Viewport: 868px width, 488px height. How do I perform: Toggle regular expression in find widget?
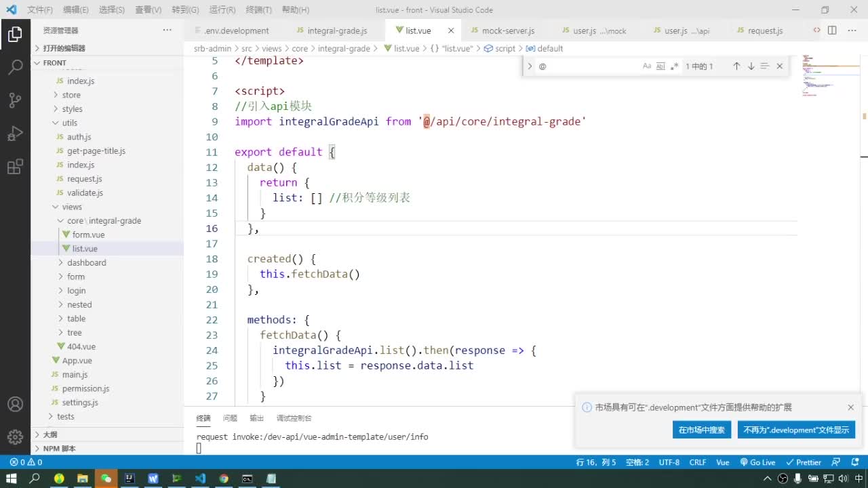[674, 66]
